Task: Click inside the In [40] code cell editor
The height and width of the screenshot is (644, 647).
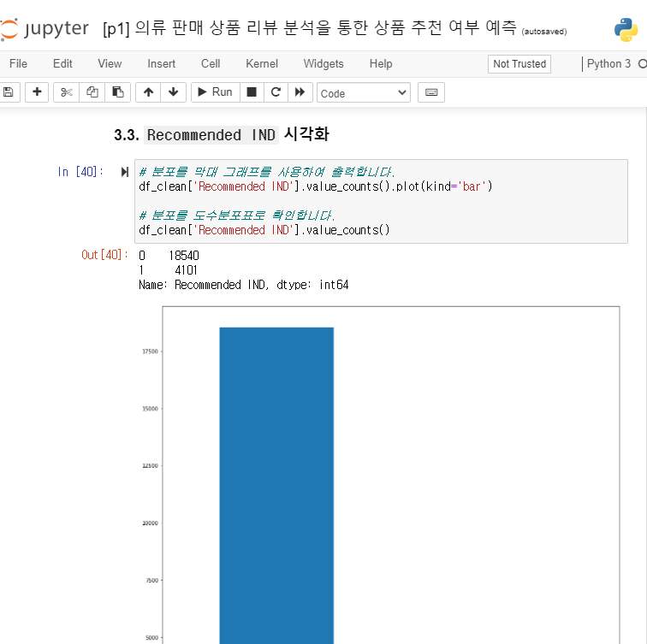Action: pyautogui.click(x=381, y=201)
